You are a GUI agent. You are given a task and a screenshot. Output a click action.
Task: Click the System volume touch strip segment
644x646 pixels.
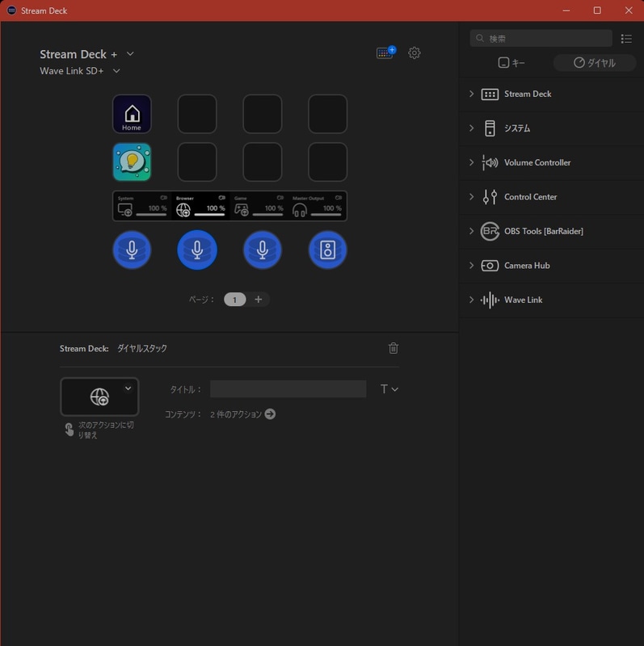pyautogui.click(x=142, y=206)
